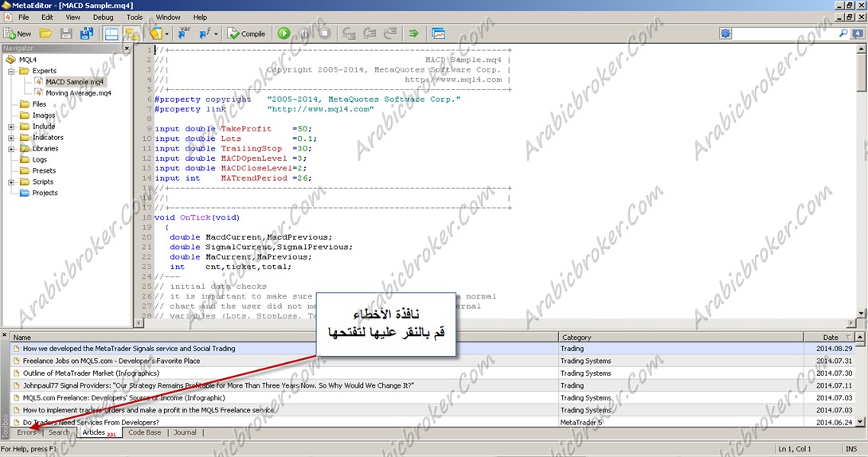Click the code editor scroll down arrow
Screen dimensions: 868x457
(x=862, y=314)
